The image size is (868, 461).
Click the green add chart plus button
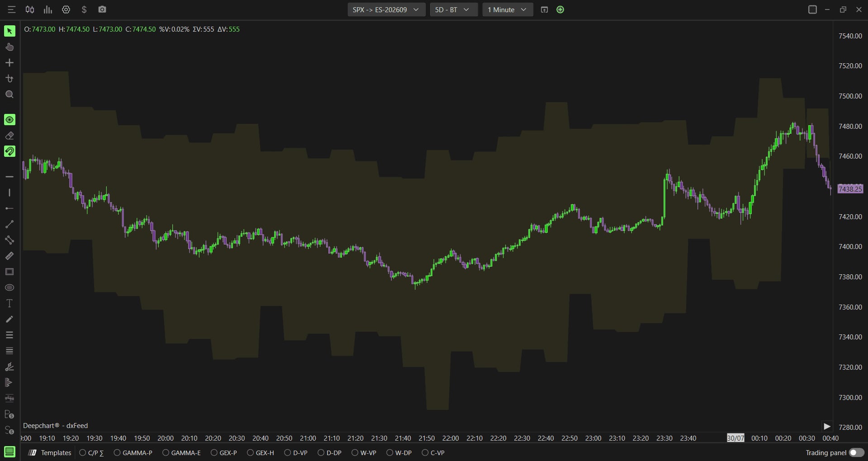click(x=560, y=9)
